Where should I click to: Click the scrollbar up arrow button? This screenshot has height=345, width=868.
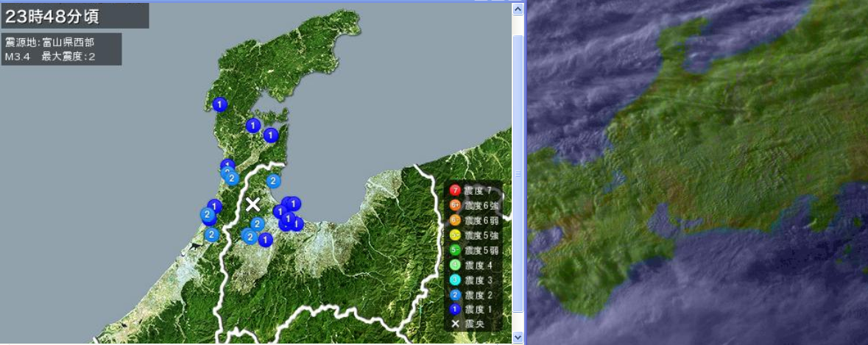pos(518,9)
